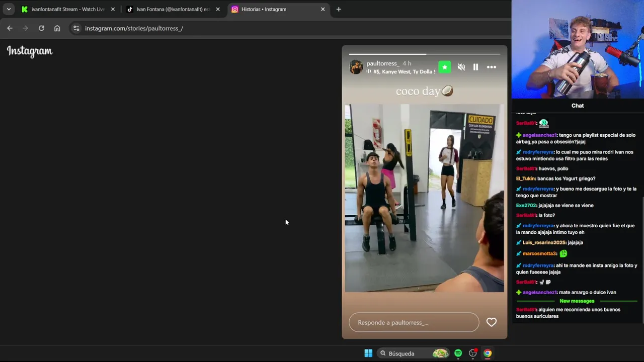This screenshot has width=644, height=362.
Task: Click the gym story video
Action: point(424,198)
